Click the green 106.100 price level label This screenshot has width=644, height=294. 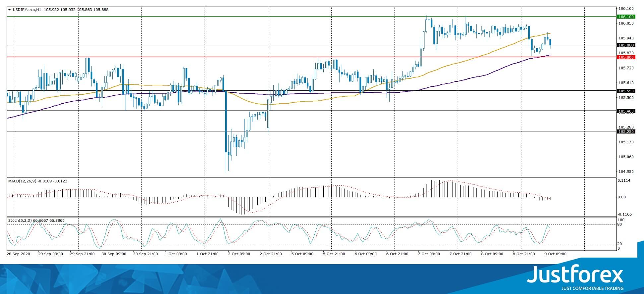pos(626,17)
